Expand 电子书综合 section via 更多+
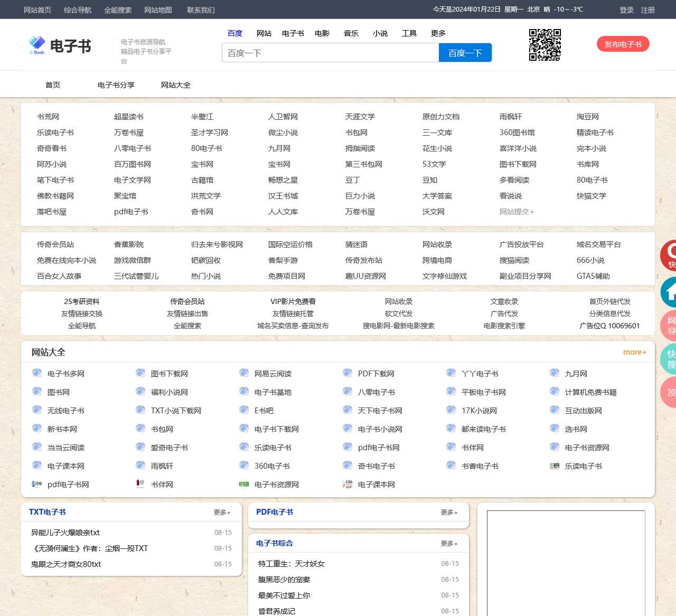 coord(449,543)
